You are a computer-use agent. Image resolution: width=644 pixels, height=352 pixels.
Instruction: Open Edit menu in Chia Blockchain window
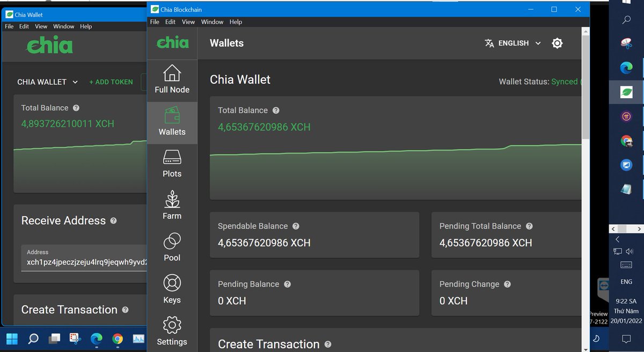(170, 22)
